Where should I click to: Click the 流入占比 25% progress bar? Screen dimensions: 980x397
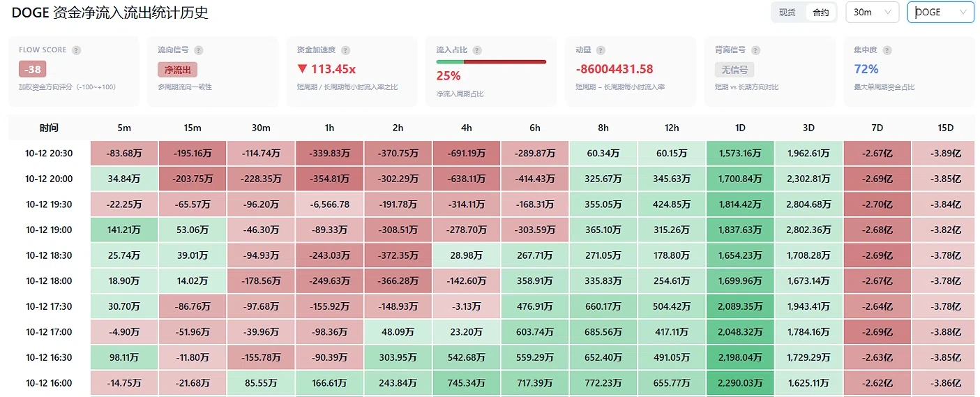pyautogui.click(x=491, y=62)
